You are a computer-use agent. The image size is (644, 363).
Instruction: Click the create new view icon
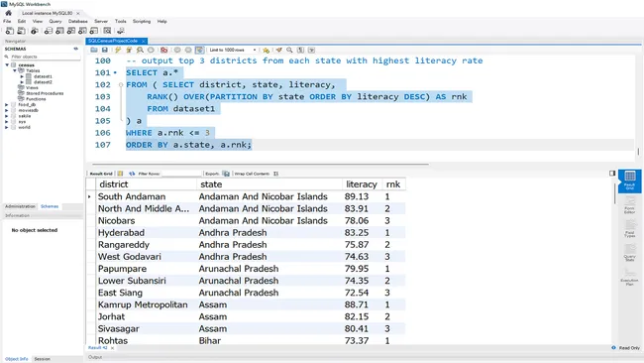[71, 31]
